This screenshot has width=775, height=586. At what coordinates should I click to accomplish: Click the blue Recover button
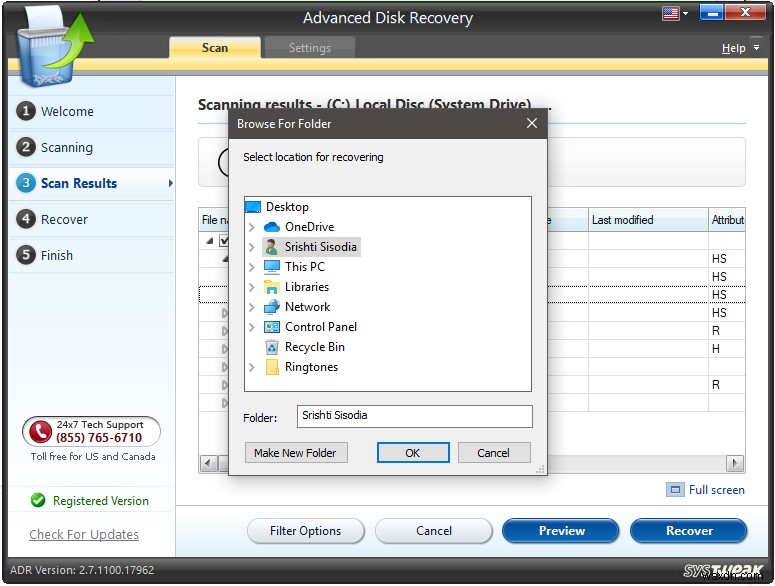[689, 531]
